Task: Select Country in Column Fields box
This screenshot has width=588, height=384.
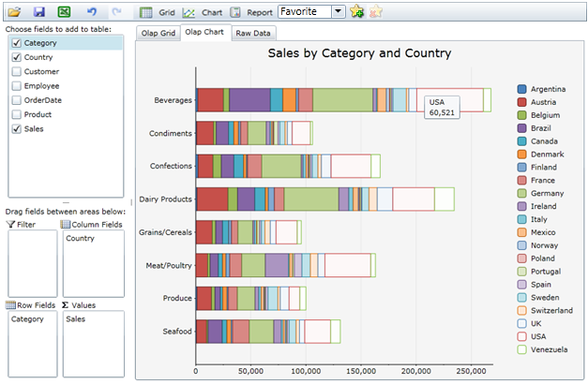Action: click(x=81, y=239)
